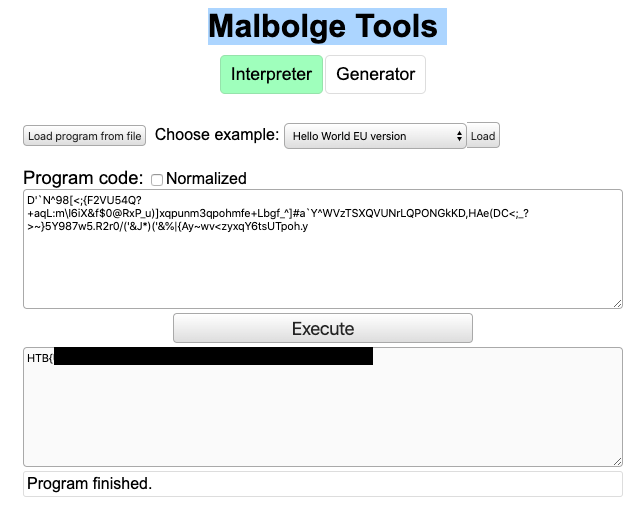Click the Normalized label text
641x509 pixels.
pyautogui.click(x=205, y=179)
